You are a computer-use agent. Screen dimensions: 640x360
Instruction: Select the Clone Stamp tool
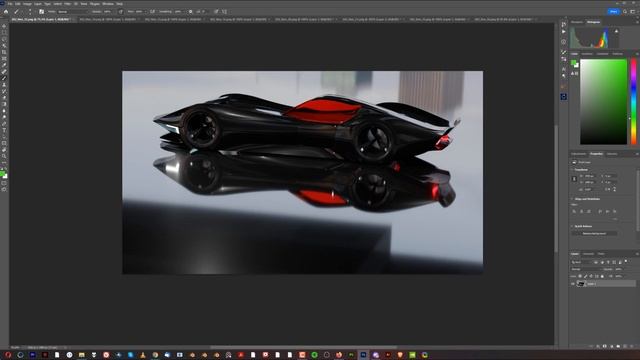coord(4,85)
